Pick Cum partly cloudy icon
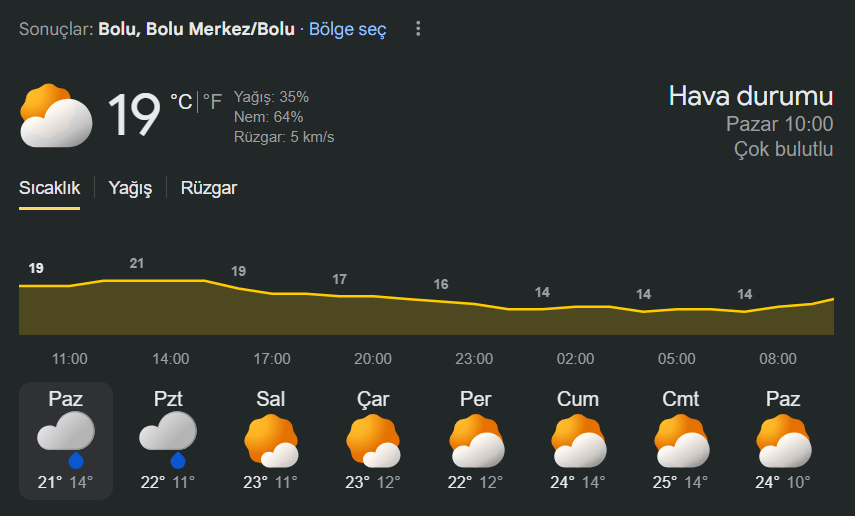855x516 pixels. pyautogui.click(x=578, y=441)
